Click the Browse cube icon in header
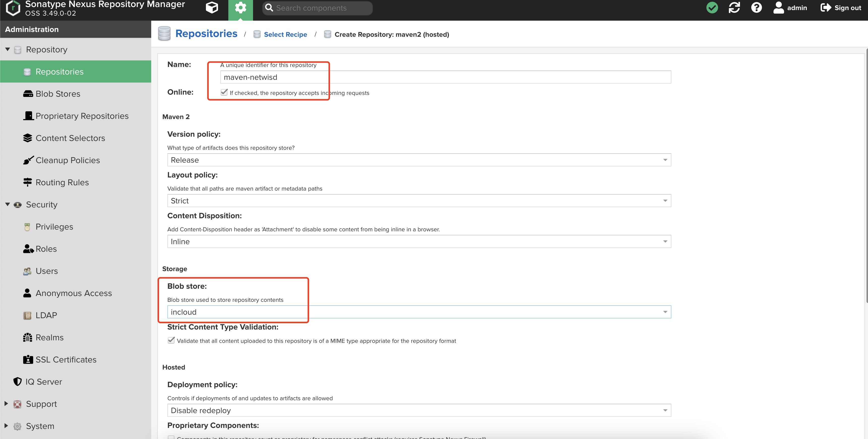868x439 pixels. pyautogui.click(x=212, y=8)
